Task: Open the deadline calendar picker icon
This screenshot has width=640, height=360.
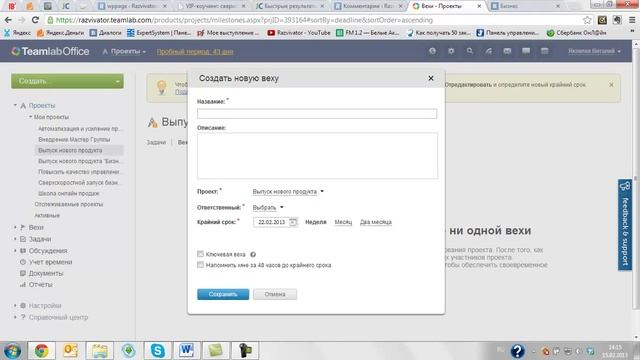Action: click(293, 222)
